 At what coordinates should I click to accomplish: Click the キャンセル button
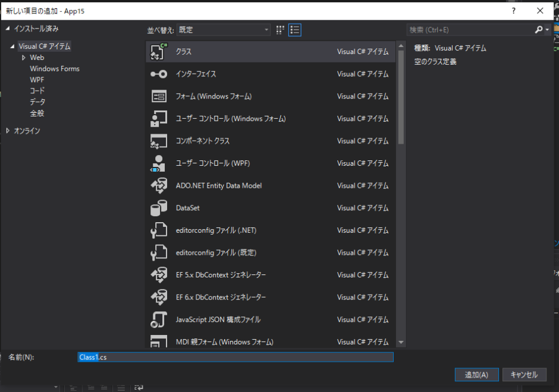tap(524, 375)
